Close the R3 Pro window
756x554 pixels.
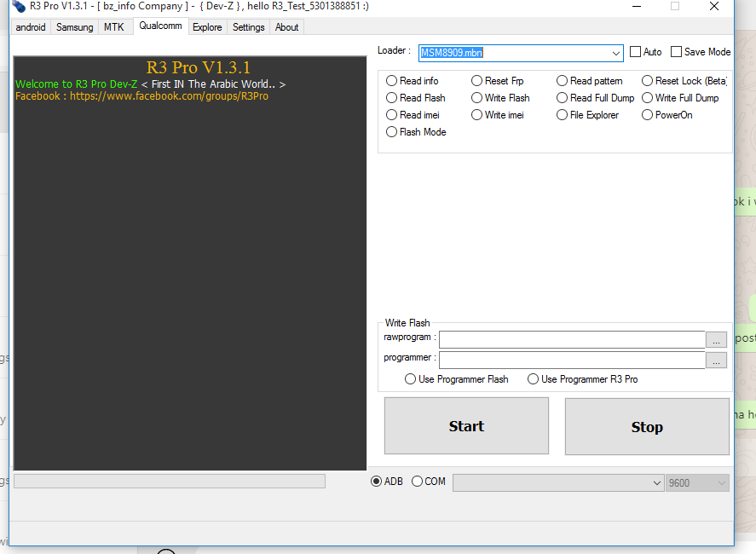click(x=714, y=6)
